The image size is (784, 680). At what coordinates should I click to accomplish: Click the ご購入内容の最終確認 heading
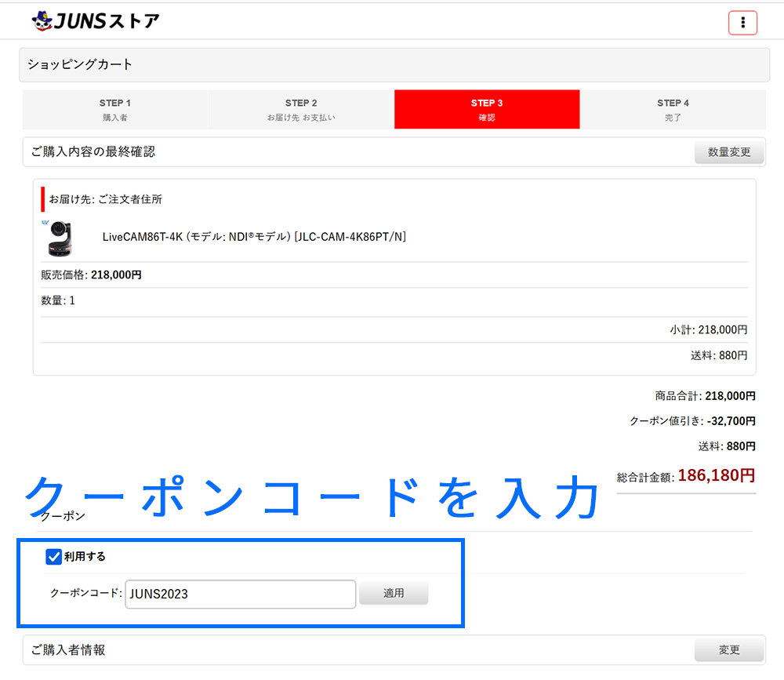pyautogui.click(x=93, y=151)
